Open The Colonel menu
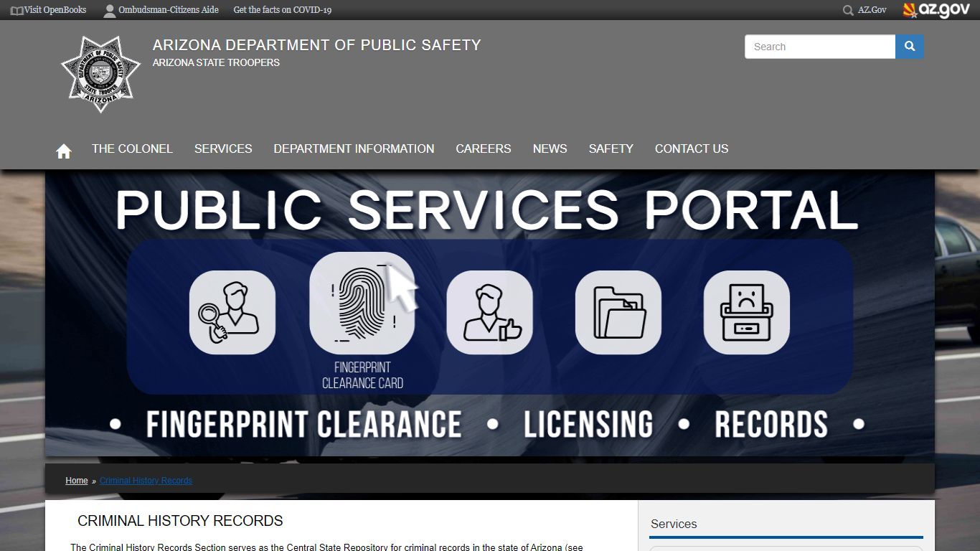Image resolution: width=980 pixels, height=551 pixels. tap(132, 149)
